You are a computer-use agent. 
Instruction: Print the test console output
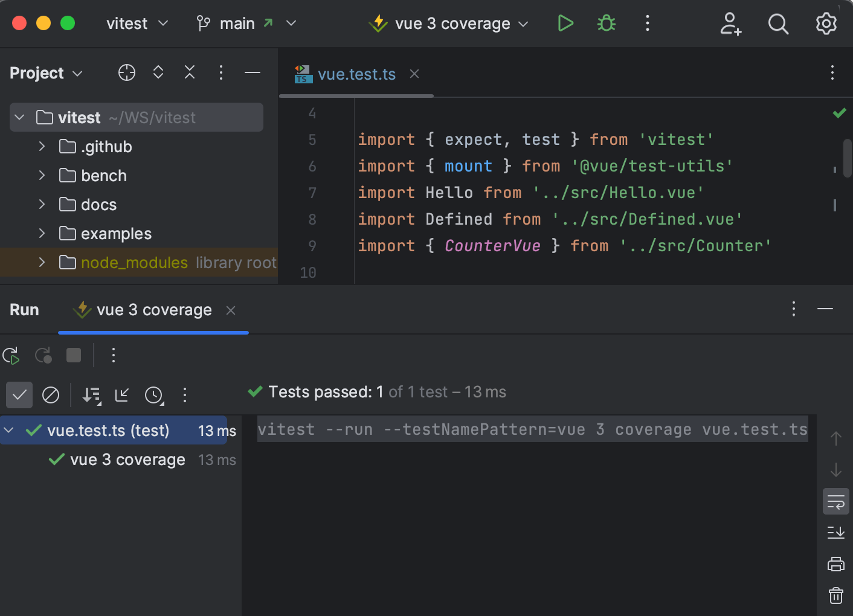(x=835, y=563)
